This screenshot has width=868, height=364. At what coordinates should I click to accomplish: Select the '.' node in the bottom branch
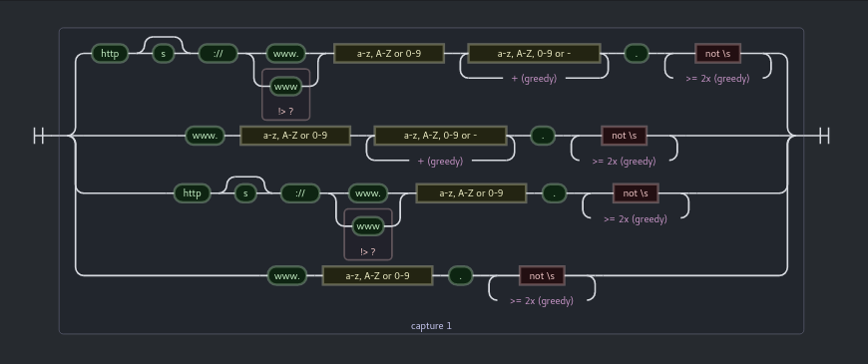(461, 275)
